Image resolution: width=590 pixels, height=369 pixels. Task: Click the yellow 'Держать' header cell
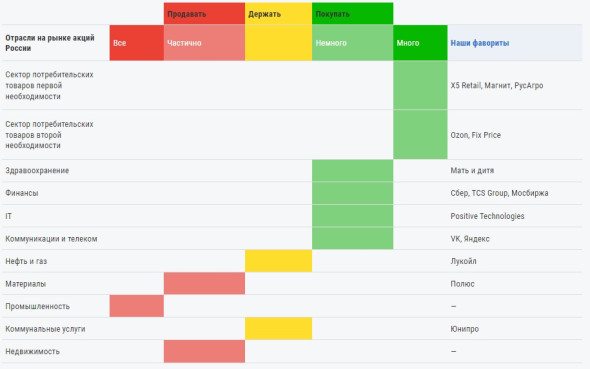(278, 14)
